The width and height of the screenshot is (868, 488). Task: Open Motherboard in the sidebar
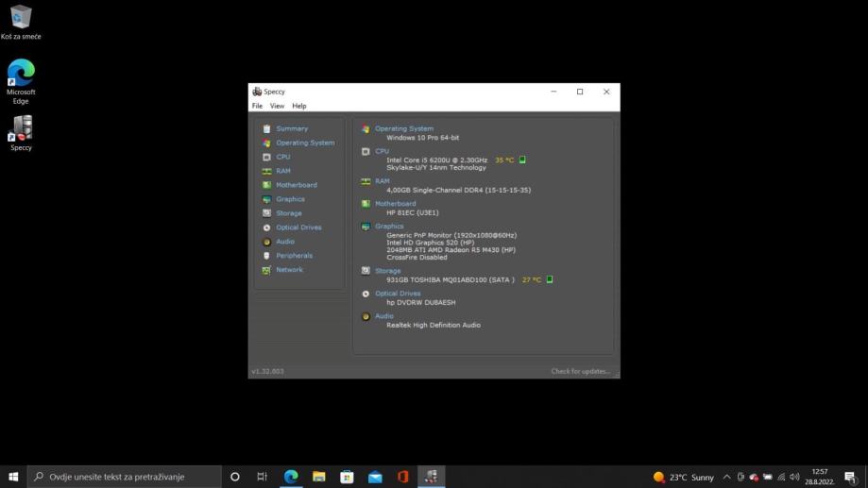[297, 185]
